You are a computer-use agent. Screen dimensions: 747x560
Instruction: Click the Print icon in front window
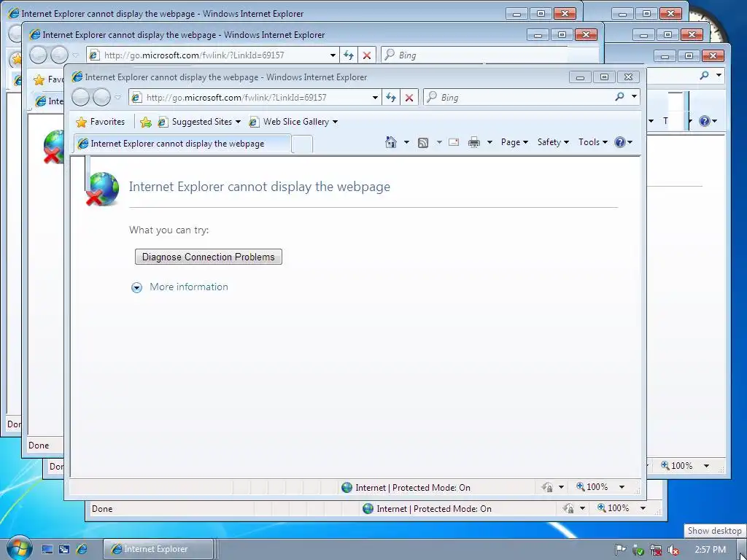click(x=474, y=142)
